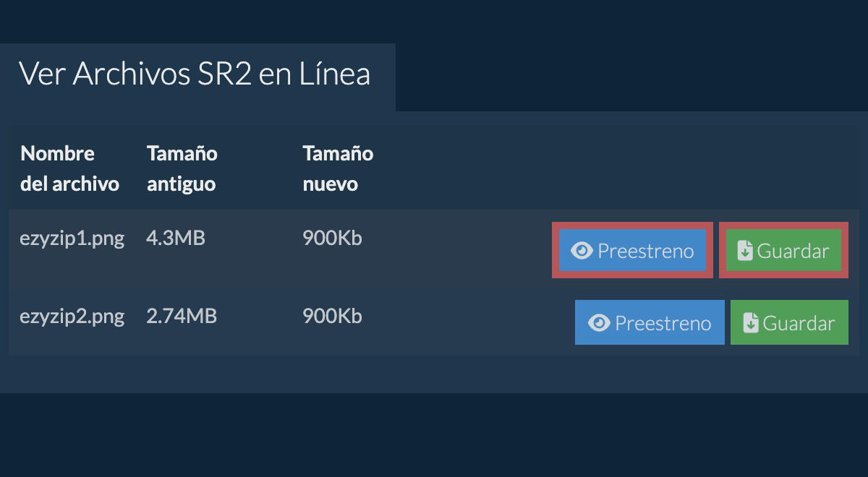The width and height of the screenshot is (868, 477).
Task: Hit the Guardar label for ezyzip2.png
Action: coord(799,323)
